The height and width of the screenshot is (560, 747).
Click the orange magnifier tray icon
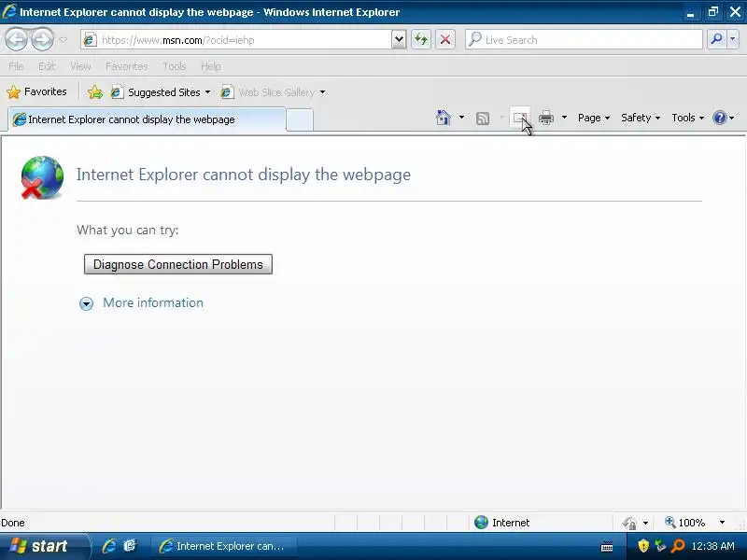click(678, 546)
